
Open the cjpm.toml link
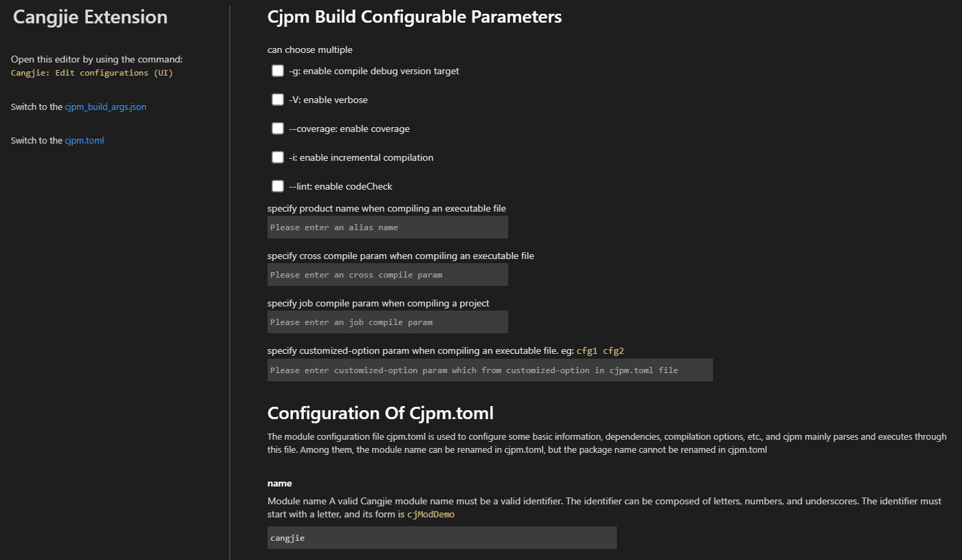click(x=85, y=140)
